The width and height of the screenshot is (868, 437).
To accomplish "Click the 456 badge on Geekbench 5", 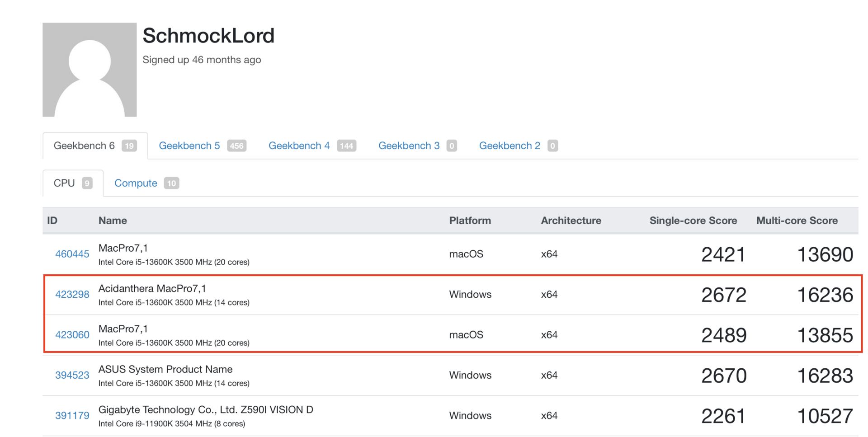I will [236, 146].
